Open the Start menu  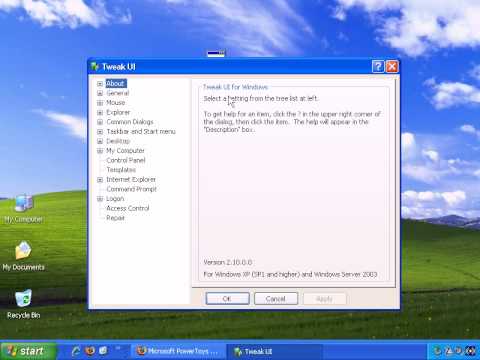tap(28, 351)
